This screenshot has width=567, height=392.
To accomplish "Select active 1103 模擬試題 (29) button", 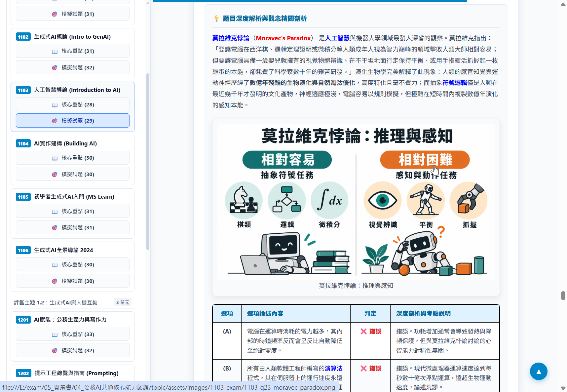I will click(73, 121).
